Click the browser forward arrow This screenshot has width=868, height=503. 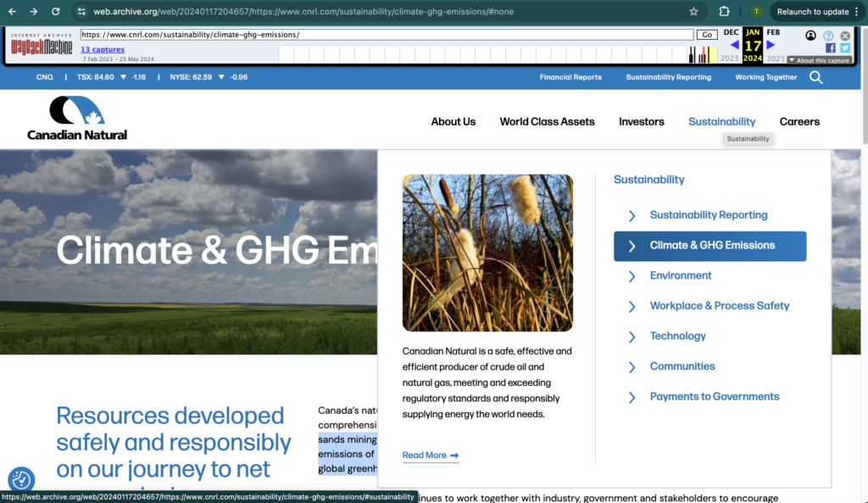tap(34, 12)
